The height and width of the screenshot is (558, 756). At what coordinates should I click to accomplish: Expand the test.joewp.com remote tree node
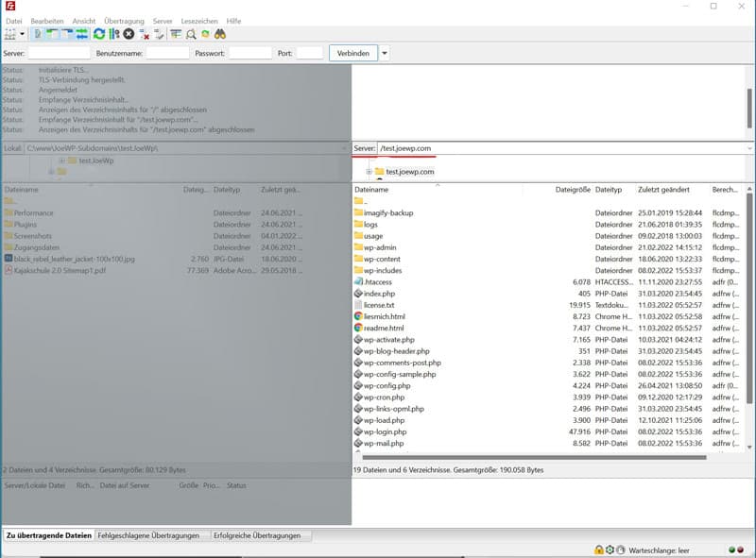point(369,172)
